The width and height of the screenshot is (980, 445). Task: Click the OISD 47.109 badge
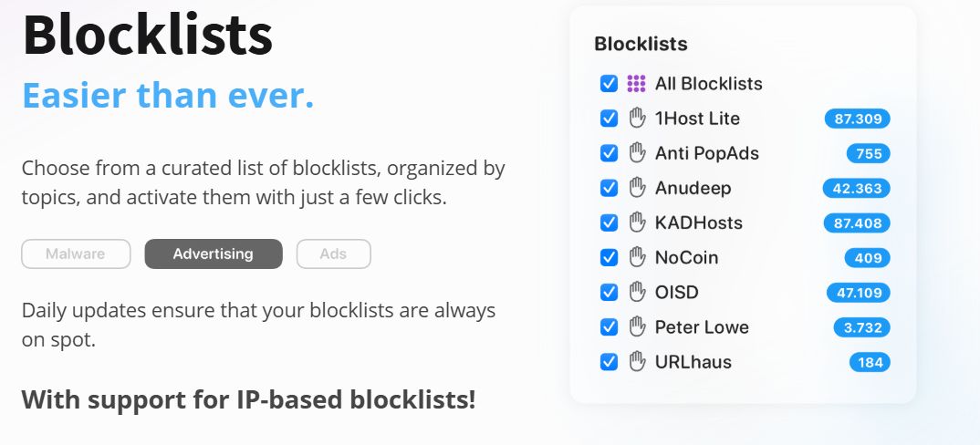click(x=858, y=293)
